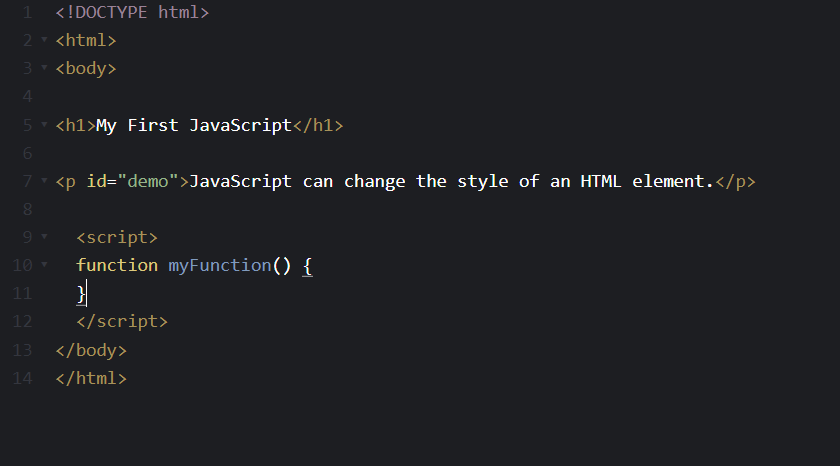Collapse the myFunction block fold arrow
This screenshot has height=466, width=840.
[44, 266]
